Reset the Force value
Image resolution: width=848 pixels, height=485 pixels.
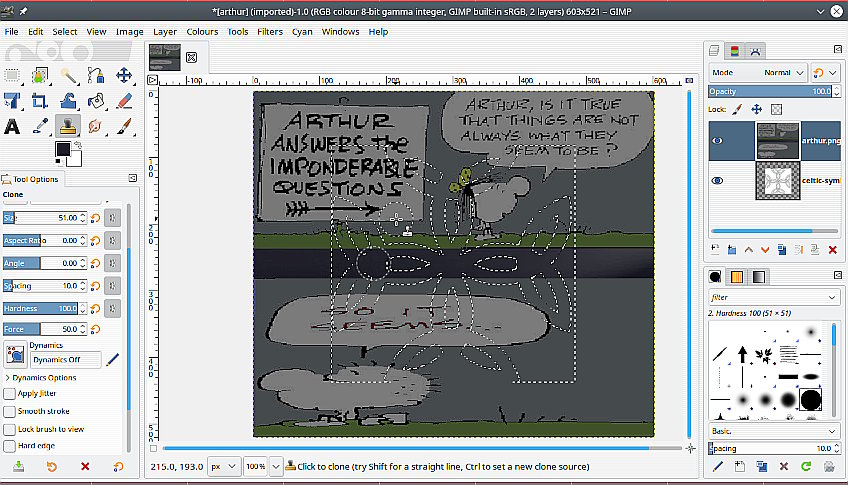(x=95, y=329)
